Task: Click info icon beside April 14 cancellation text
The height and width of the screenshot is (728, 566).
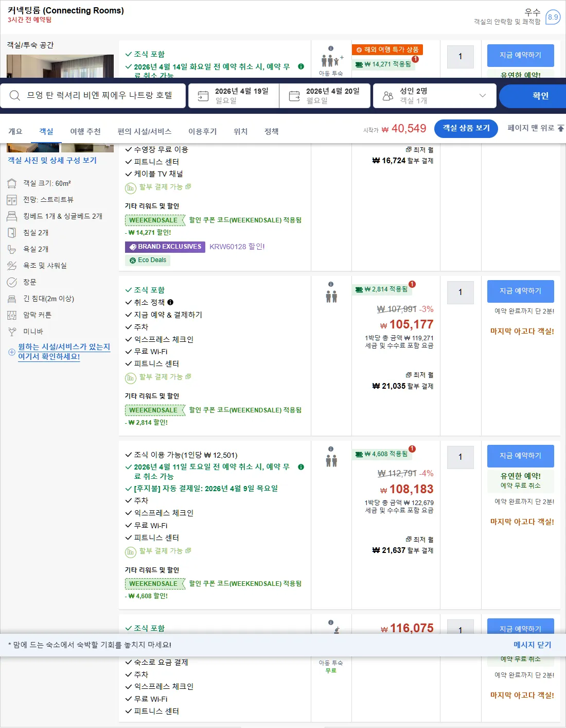Action: coord(301,66)
